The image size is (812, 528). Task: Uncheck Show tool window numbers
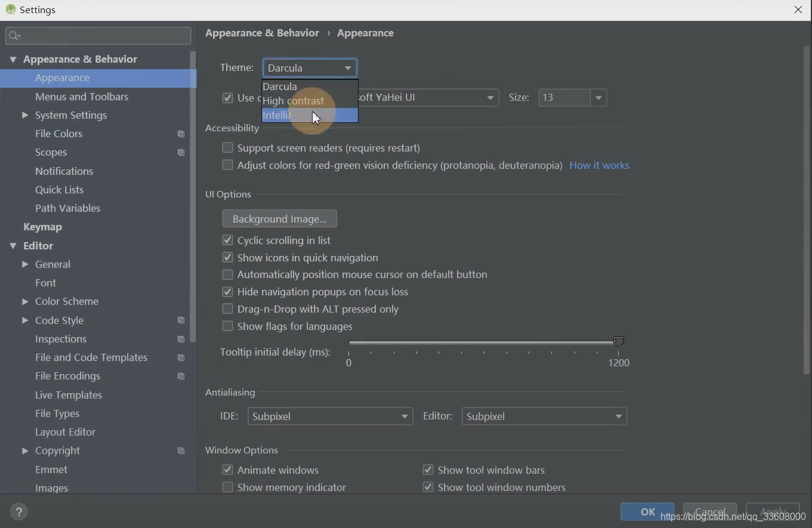[428, 487]
